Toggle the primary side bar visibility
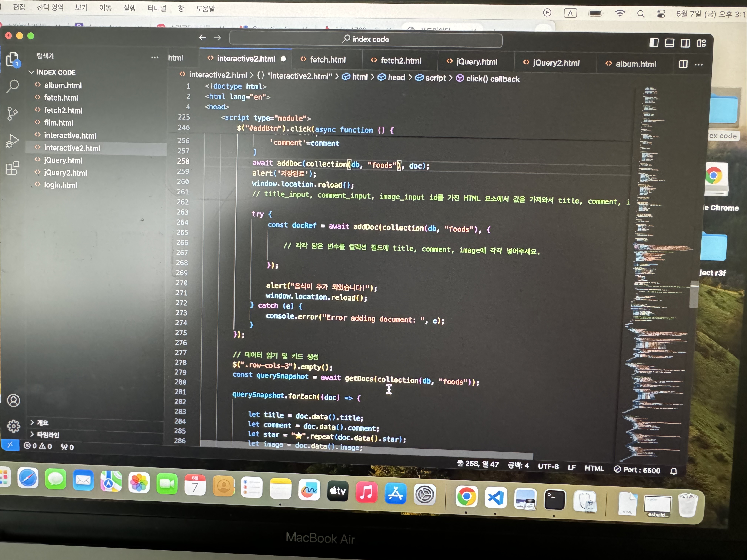747x560 pixels. (654, 43)
